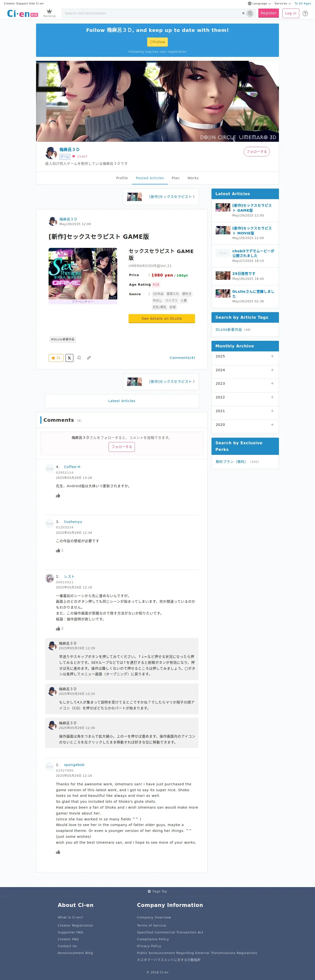Focus the Search Articles/Creators field

click(152, 13)
